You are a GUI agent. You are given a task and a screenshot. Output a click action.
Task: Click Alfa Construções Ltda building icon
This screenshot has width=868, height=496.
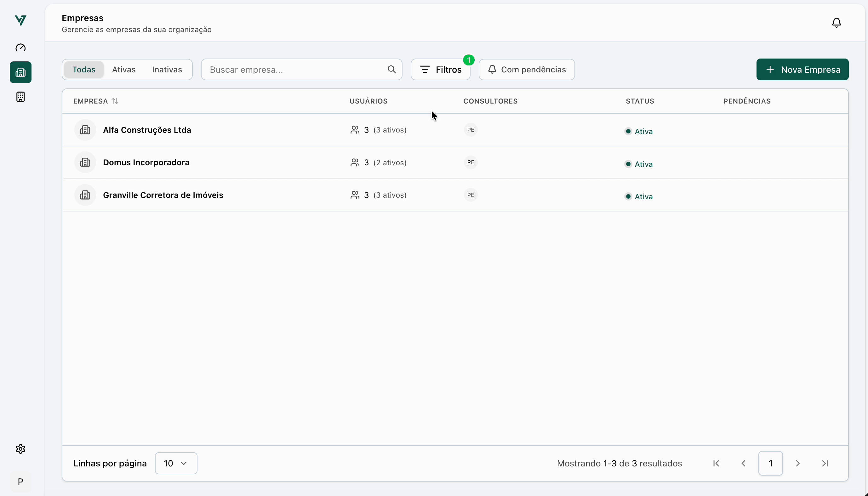click(x=85, y=130)
